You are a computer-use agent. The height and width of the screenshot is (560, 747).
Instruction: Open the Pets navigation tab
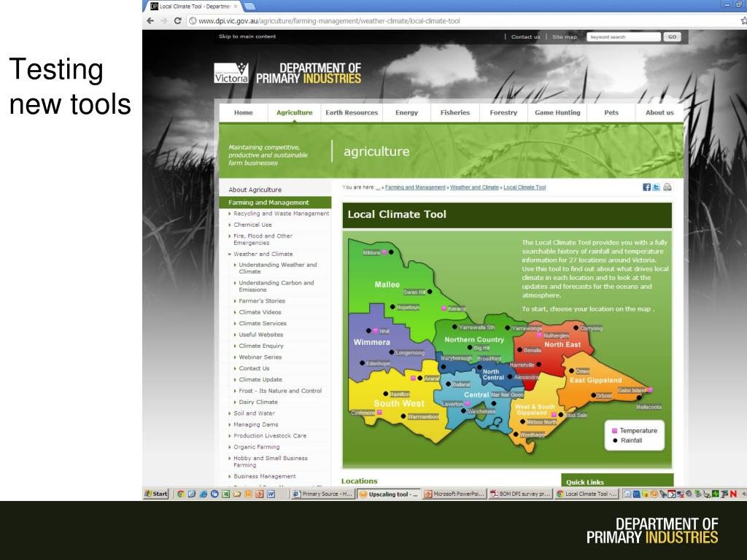611,113
